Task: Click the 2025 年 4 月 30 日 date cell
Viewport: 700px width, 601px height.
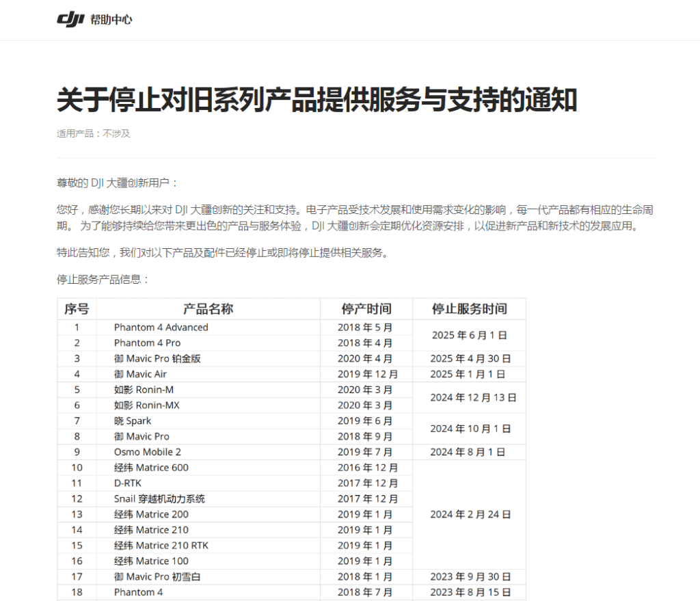Action: 470,358
